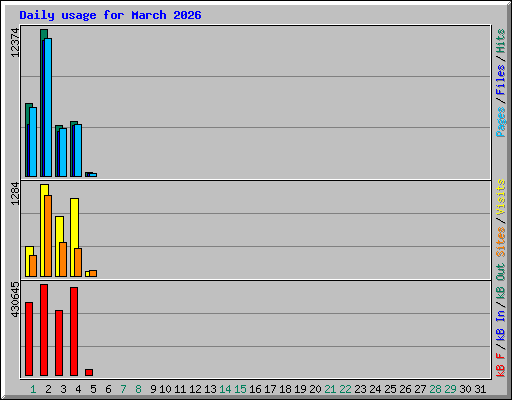Viewport: 512px width, 400px height.
Task: Click the 1284 visits axis value
Action: (x=15, y=194)
